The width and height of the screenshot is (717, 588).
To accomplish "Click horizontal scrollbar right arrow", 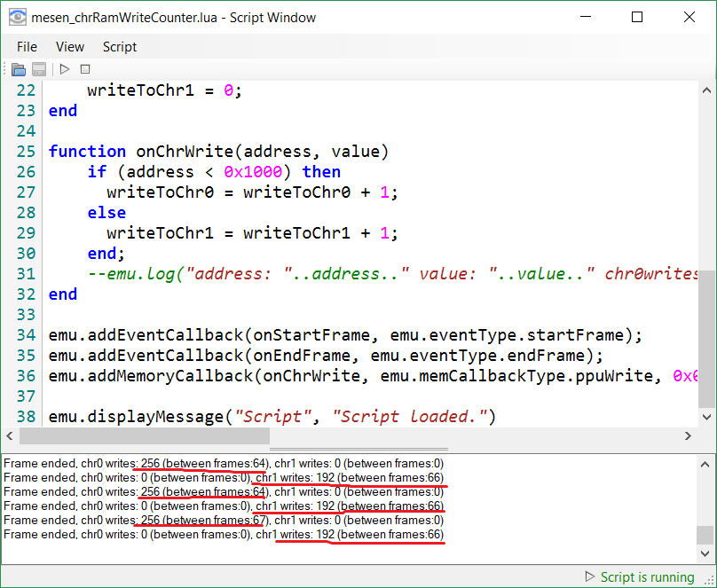I will (x=688, y=435).
